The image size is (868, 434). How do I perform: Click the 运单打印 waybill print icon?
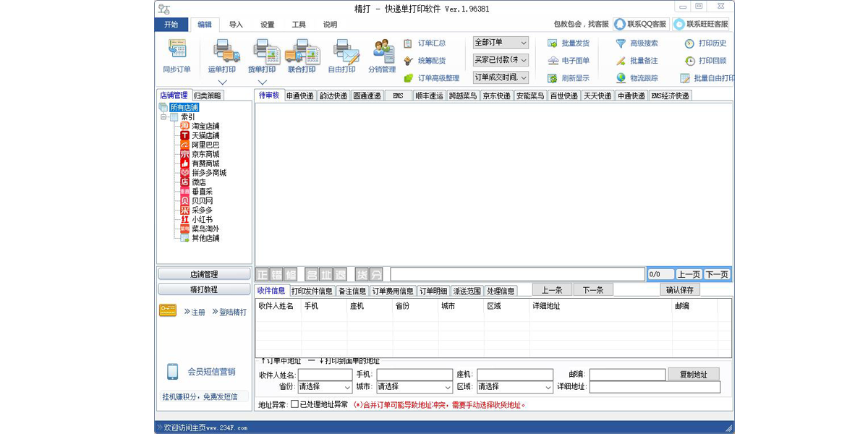226,51
